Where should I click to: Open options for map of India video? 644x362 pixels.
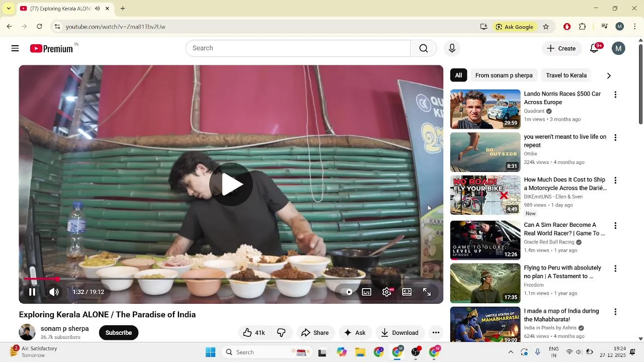[615, 312]
